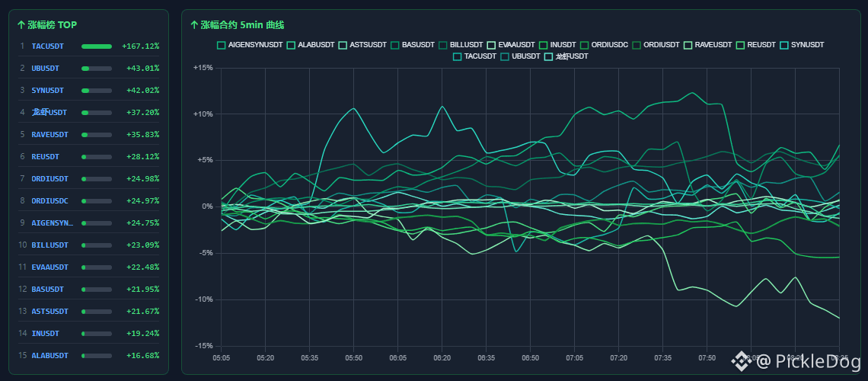This screenshot has width=868, height=381.
Task: Toggle ASTSUSDT series in chart legend
Action: (x=362, y=45)
